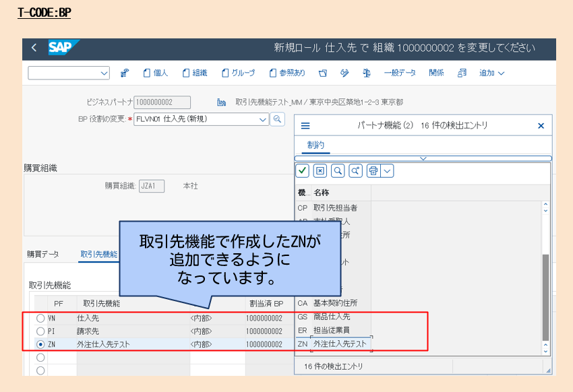Click the 名称 column header in dialog
The width and height of the screenshot is (573, 392).
(x=341, y=193)
